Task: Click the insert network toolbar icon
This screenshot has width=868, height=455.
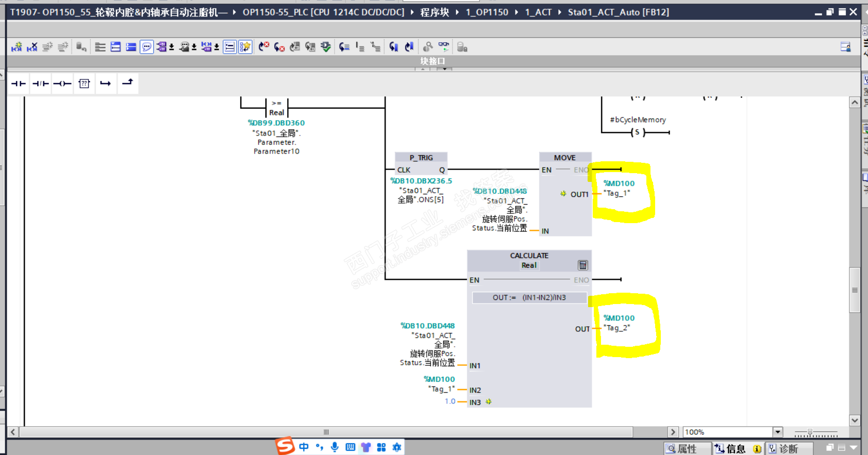Action: coord(16,47)
